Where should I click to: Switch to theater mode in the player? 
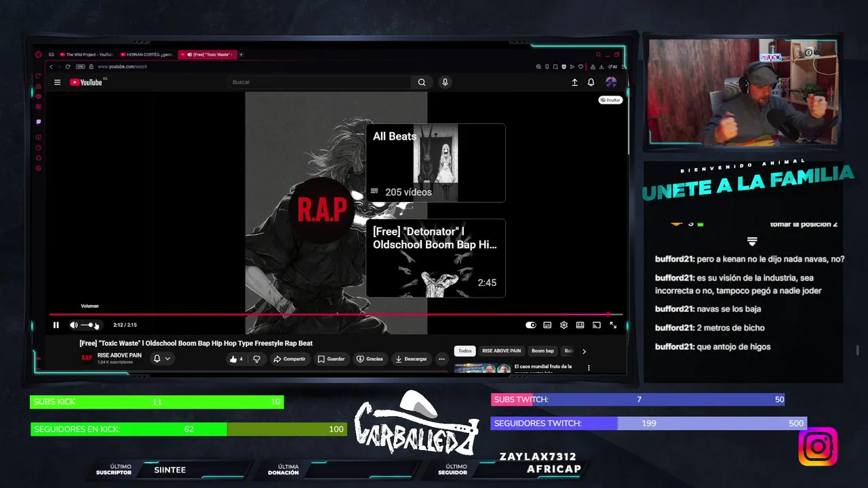click(580, 325)
